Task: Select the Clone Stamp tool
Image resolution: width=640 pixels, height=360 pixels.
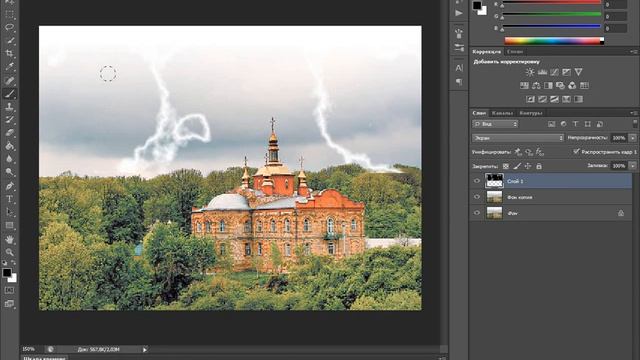Action: pyautogui.click(x=9, y=107)
